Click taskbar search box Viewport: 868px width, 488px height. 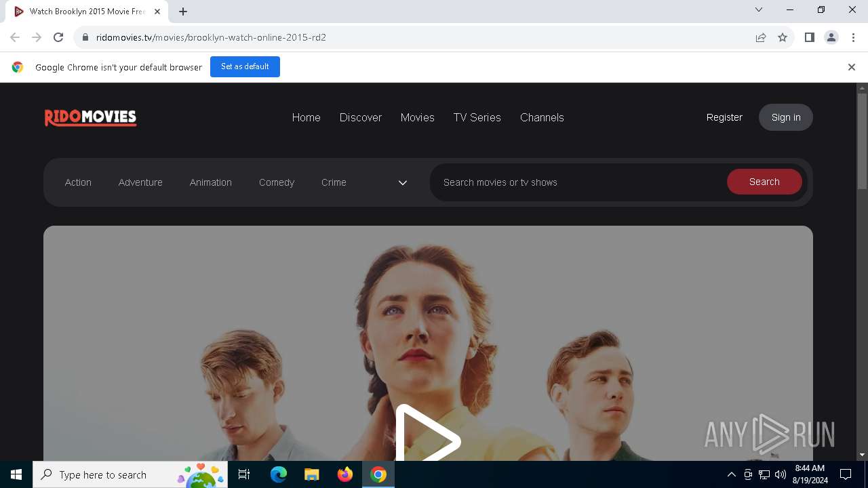(131, 474)
